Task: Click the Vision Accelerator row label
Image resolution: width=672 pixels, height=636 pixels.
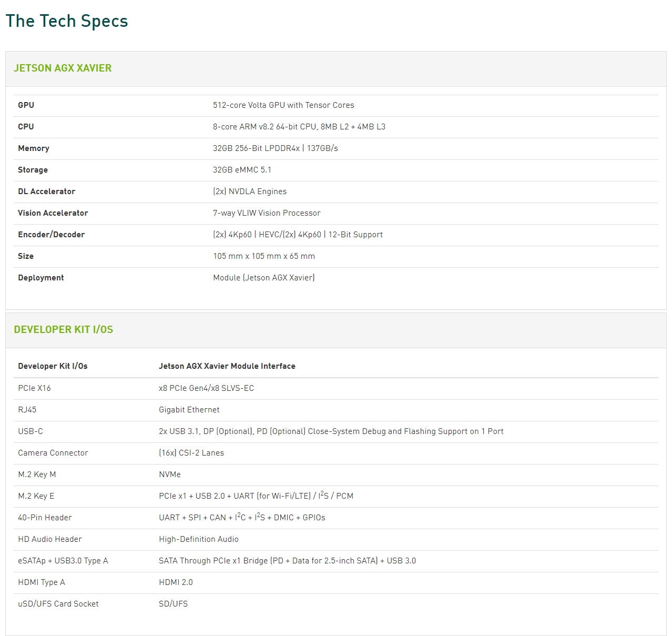Action: coord(53,213)
